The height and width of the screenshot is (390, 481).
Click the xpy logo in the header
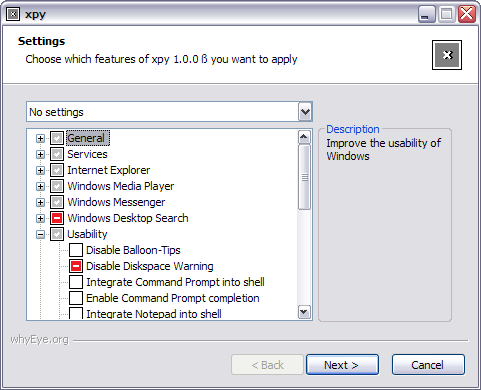tap(447, 55)
